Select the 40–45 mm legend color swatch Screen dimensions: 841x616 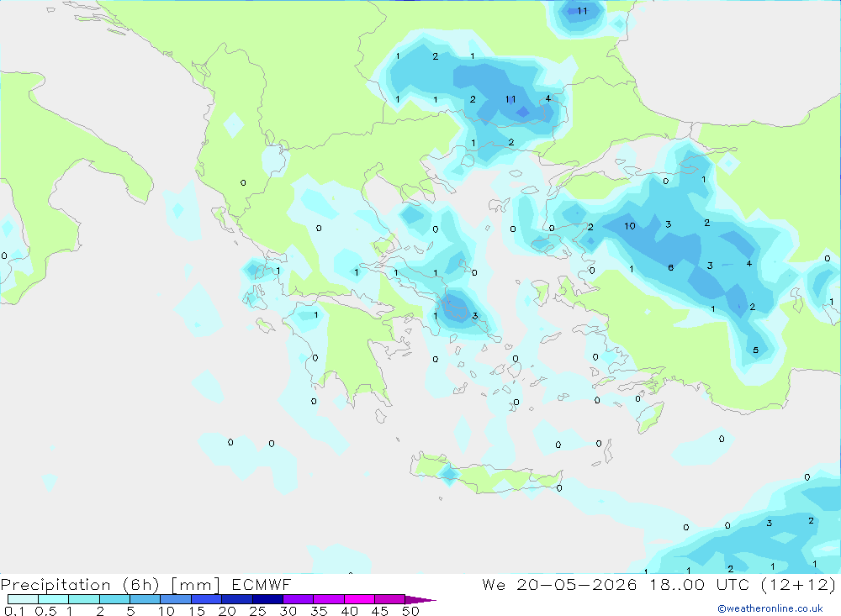pos(359,599)
